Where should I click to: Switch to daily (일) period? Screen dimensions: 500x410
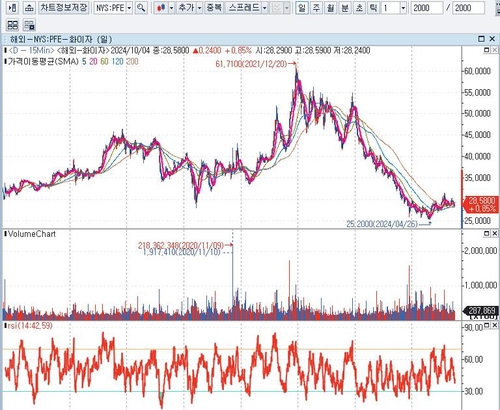click(302, 8)
